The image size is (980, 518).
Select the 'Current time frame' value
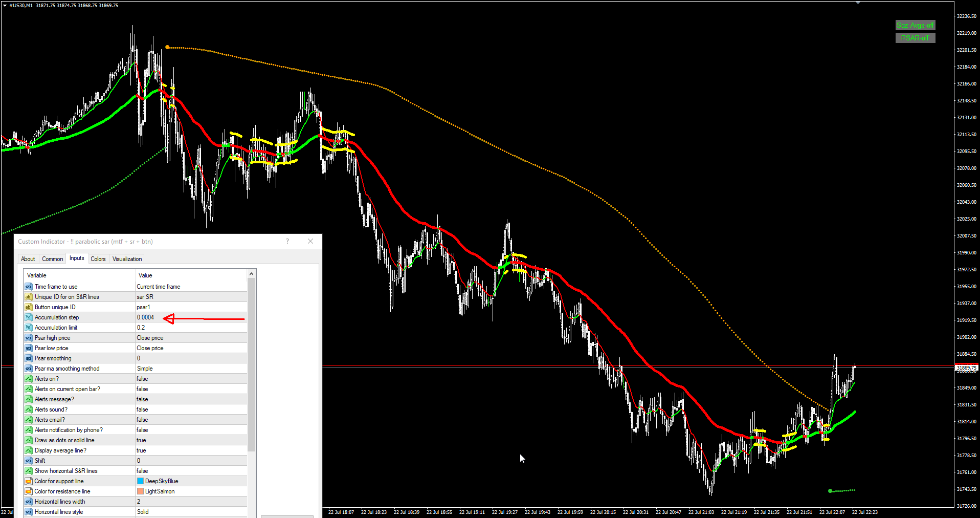pyautogui.click(x=159, y=287)
